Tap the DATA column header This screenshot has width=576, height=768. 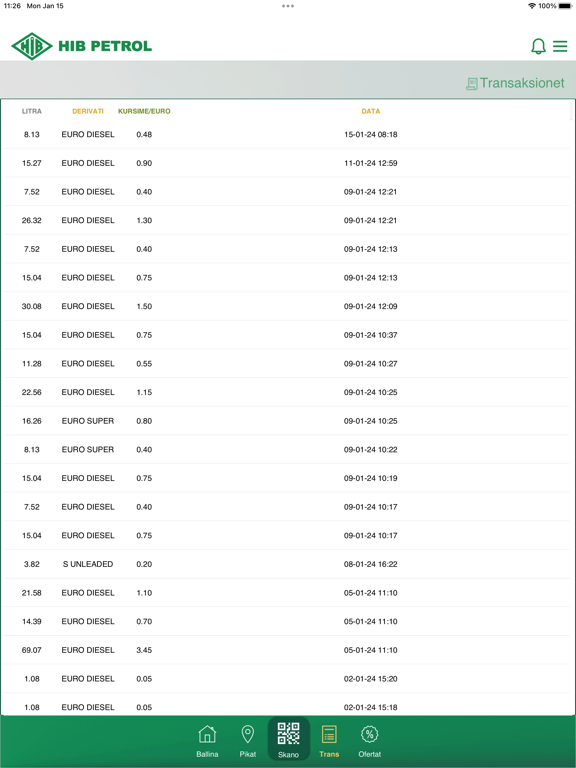(x=371, y=111)
